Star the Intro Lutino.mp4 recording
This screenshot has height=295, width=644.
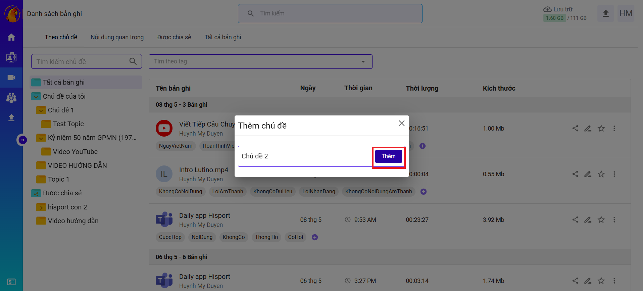(x=601, y=174)
